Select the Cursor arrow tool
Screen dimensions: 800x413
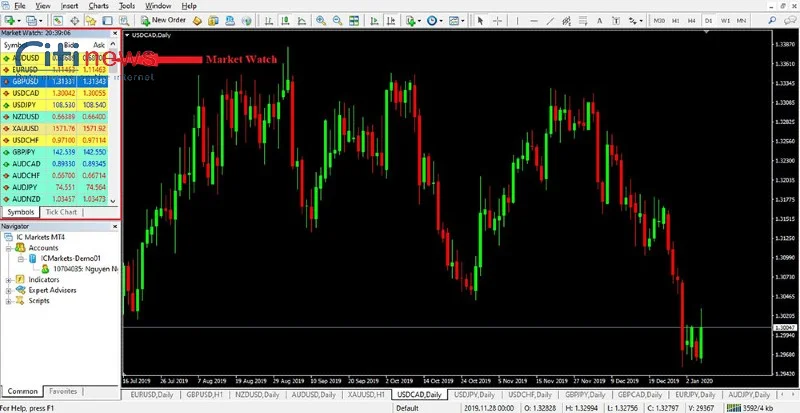[480, 20]
